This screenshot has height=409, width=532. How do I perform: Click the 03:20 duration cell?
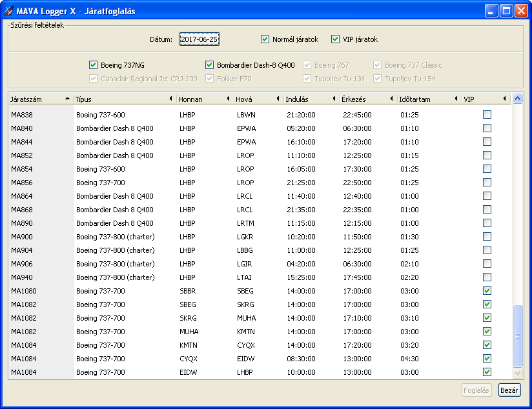coord(409,345)
